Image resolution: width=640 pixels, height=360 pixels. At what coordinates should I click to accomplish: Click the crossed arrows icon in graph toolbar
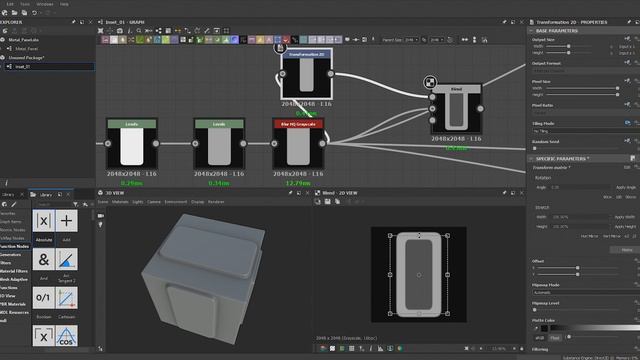100,31
